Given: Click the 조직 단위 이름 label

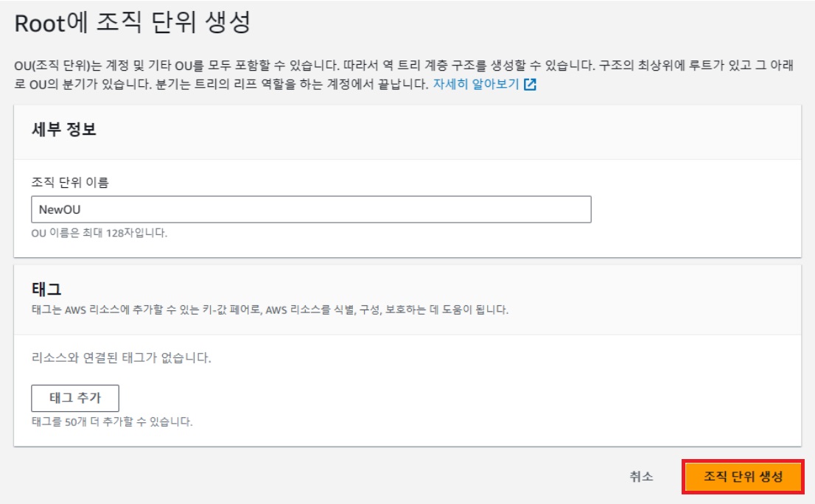Looking at the screenshot, I should tap(70, 183).
